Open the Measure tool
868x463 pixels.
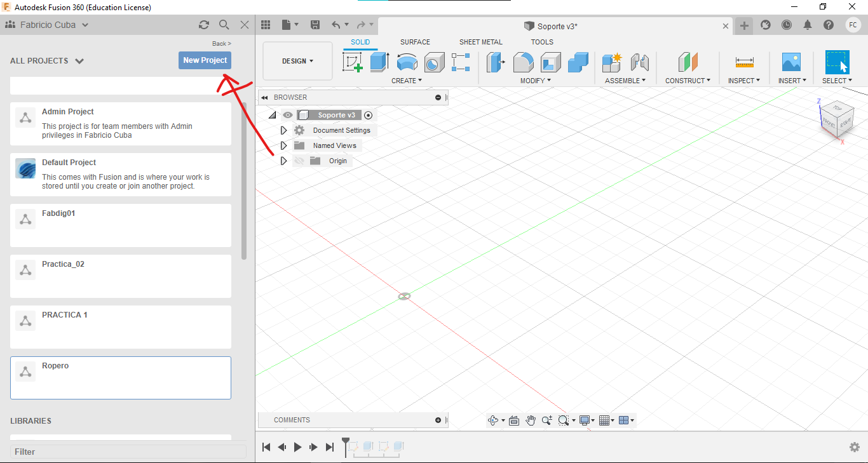coord(744,62)
